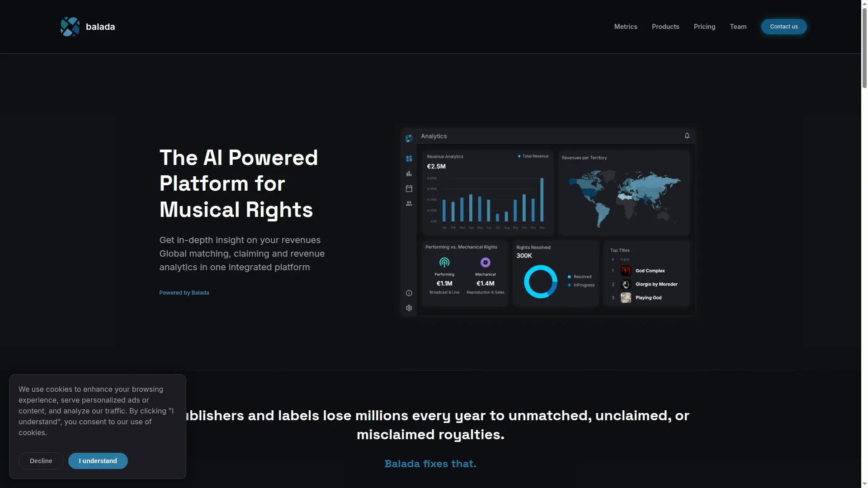The image size is (868, 488).
Task: Click the 'Performing vs. Mechanical Rights' heading
Action: tap(461, 247)
